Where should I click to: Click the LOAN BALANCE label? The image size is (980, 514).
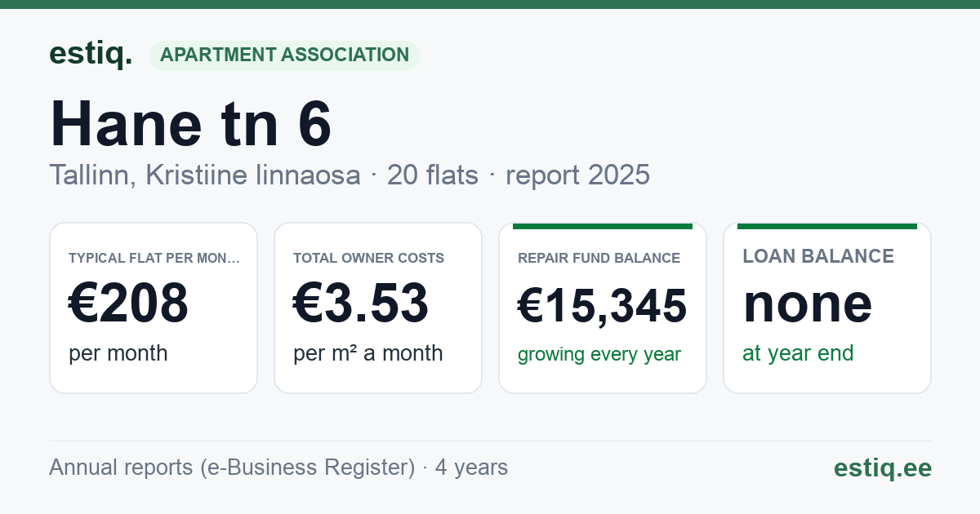point(818,256)
